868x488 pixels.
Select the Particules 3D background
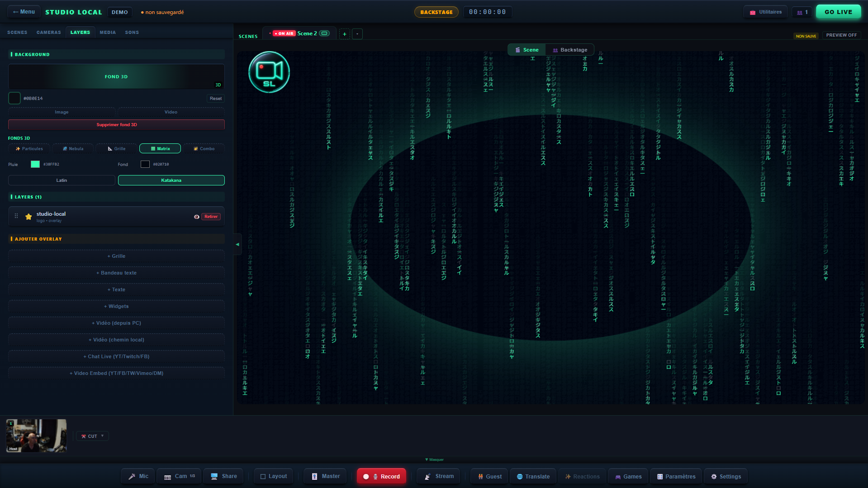(29, 148)
